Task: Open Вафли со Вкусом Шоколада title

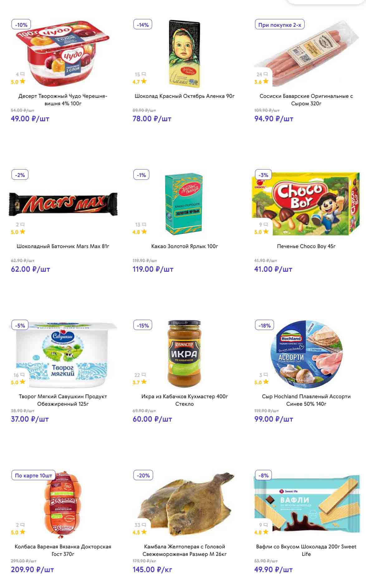Action: (x=306, y=550)
